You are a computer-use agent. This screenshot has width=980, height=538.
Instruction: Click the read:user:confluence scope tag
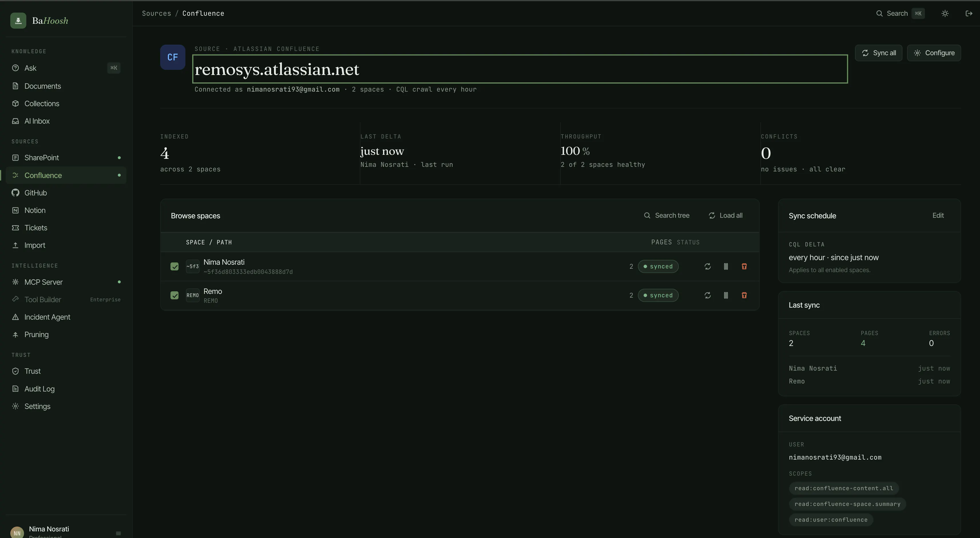(831, 520)
